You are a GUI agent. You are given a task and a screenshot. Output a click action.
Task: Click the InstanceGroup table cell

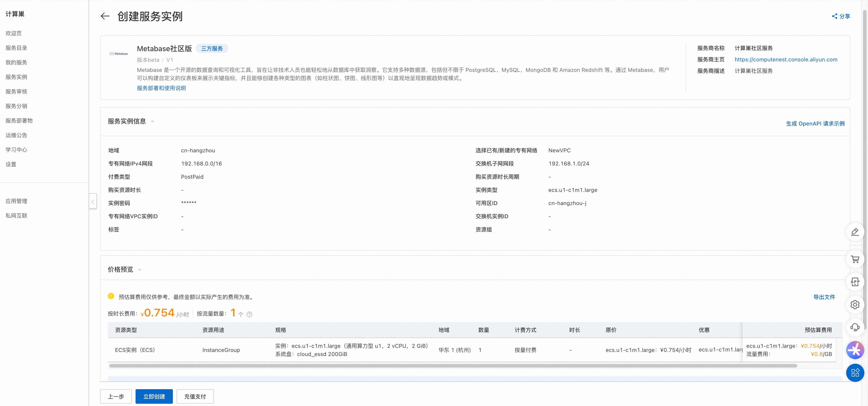221,350
